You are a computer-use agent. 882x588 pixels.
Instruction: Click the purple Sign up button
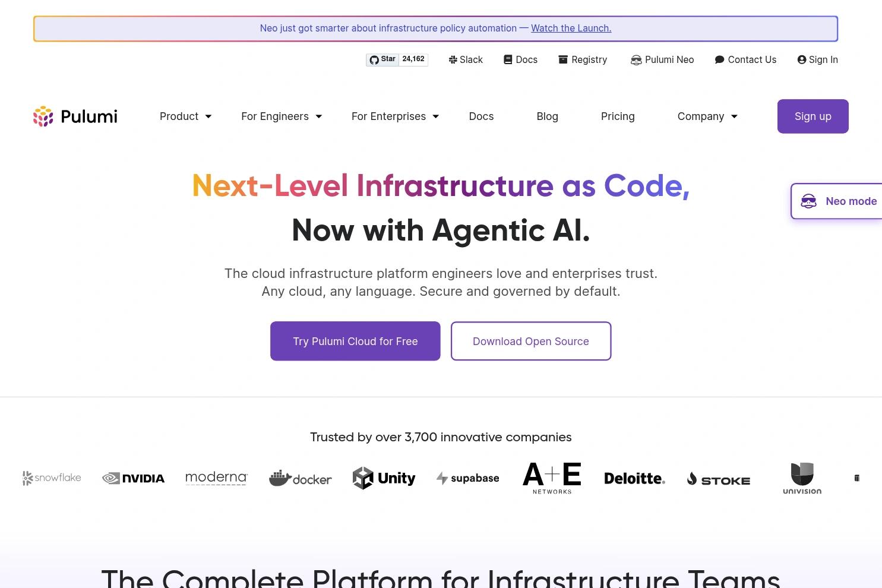pos(813,116)
